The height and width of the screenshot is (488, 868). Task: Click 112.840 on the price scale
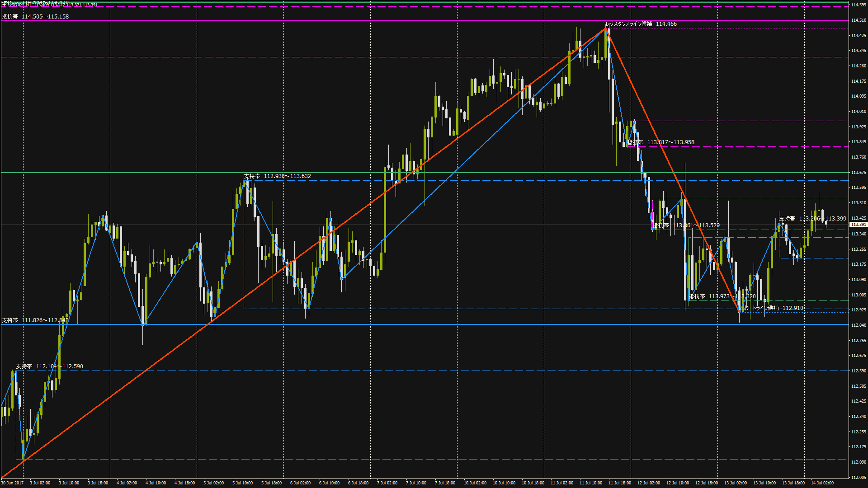point(859,325)
